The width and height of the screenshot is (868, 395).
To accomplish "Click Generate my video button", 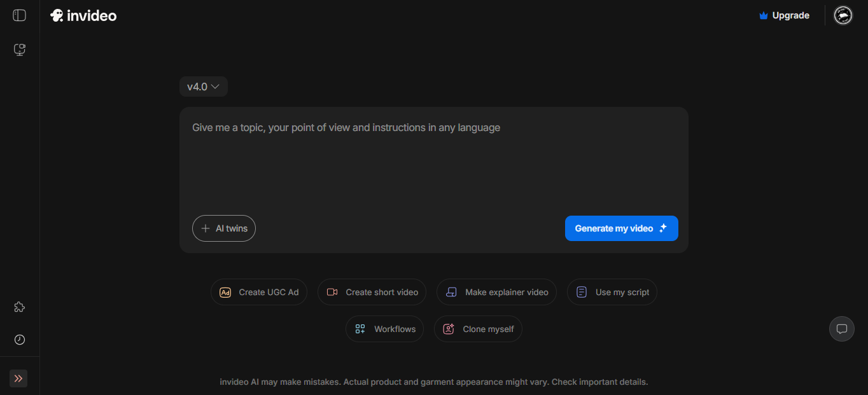I will click(x=622, y=228).
